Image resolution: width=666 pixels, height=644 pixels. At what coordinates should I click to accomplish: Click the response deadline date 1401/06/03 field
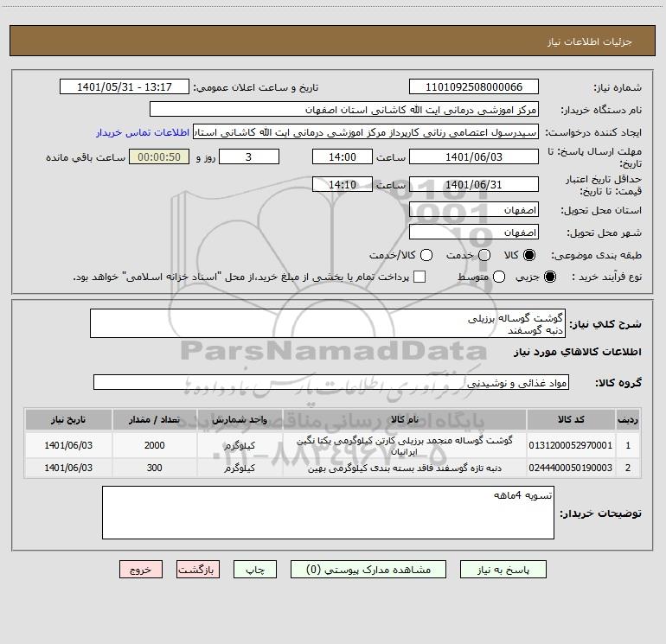[x=474, y=156]
